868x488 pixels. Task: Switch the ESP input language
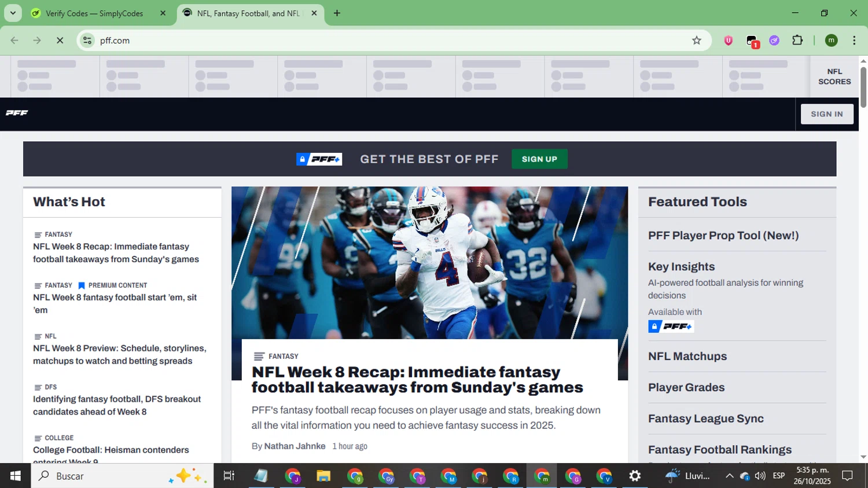(x=779, y=476)
